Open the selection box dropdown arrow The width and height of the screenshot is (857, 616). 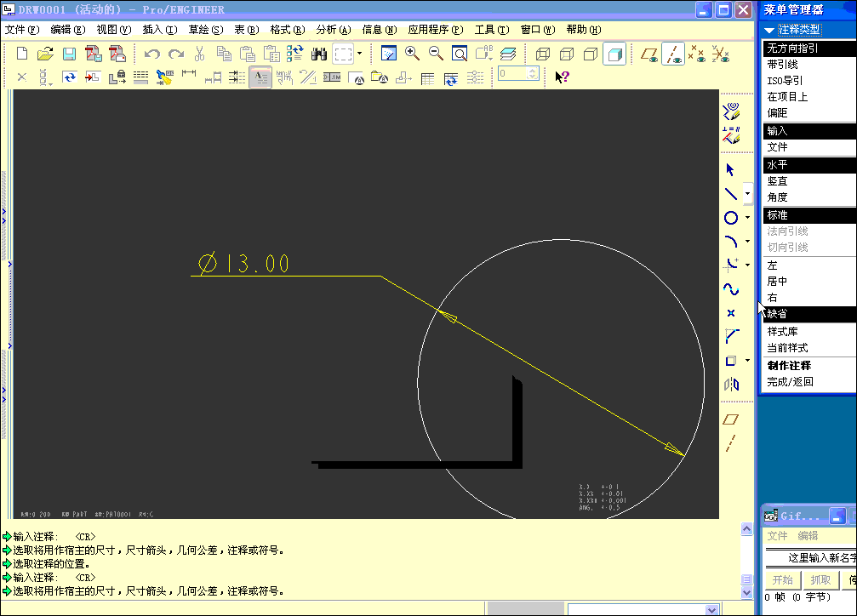[x=359, y=54]
